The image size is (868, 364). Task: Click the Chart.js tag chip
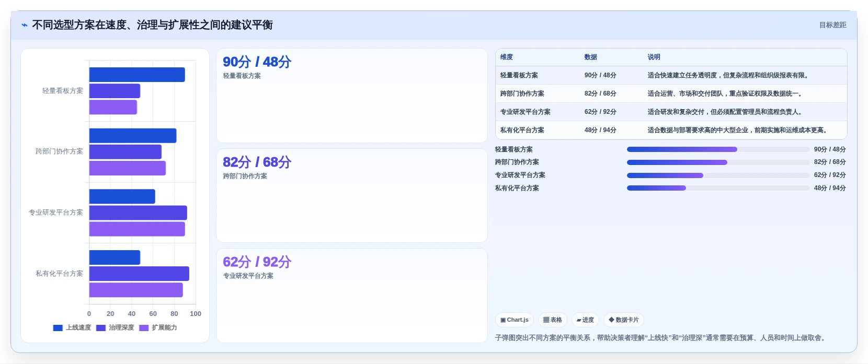tap(515, 320)
